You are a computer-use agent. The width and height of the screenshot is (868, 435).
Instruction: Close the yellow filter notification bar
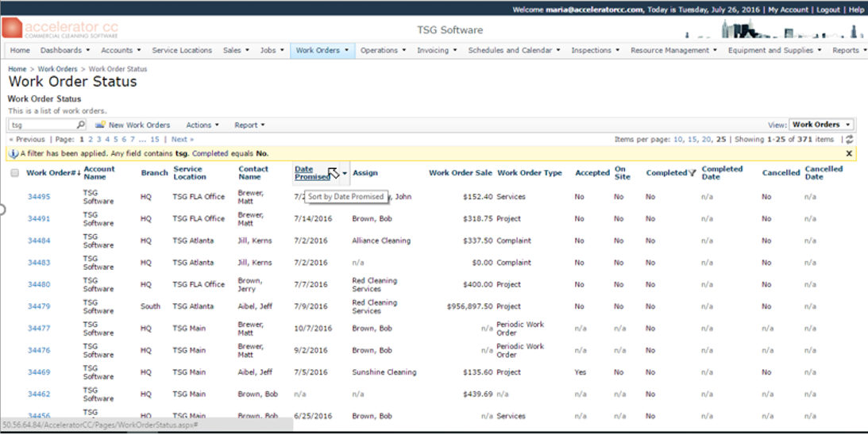(849, 153)
